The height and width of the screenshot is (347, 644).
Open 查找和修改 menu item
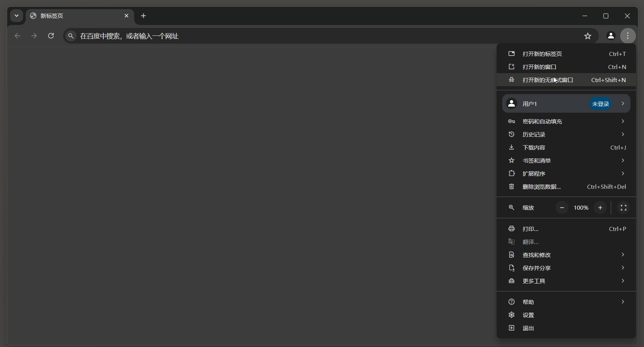click(x=566, y=255)
